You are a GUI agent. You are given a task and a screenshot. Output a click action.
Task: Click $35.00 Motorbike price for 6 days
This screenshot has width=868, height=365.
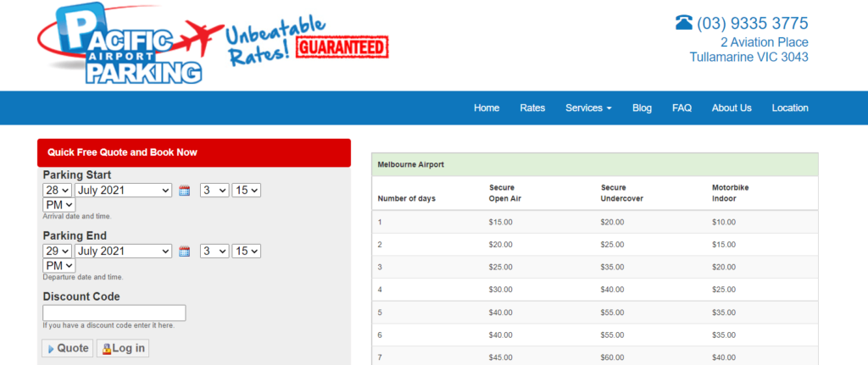tap(724, 335)
